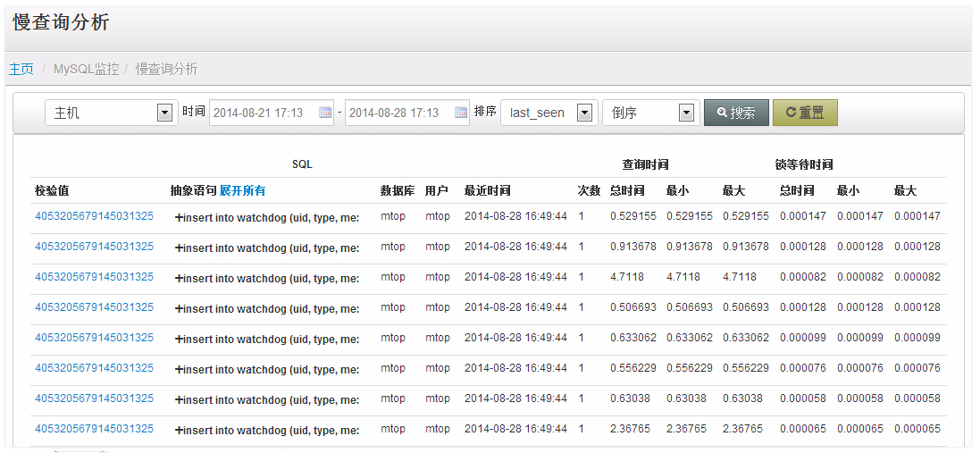Click the 查询时间 group header
Viewport: 980px width, 453px height.
646,165
